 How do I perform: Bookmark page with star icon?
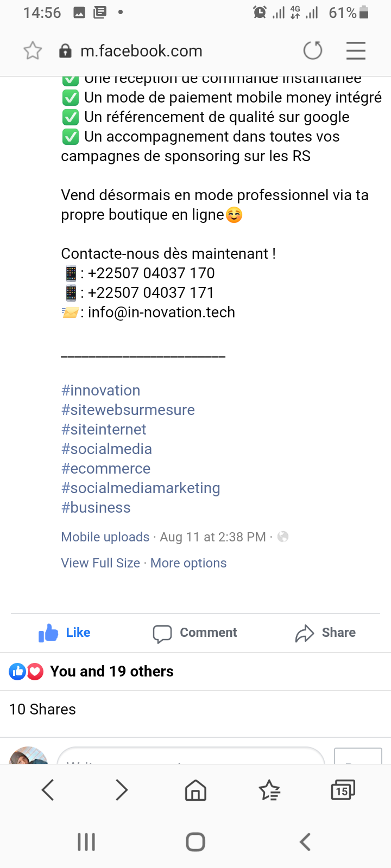click(x=33, y=51)
